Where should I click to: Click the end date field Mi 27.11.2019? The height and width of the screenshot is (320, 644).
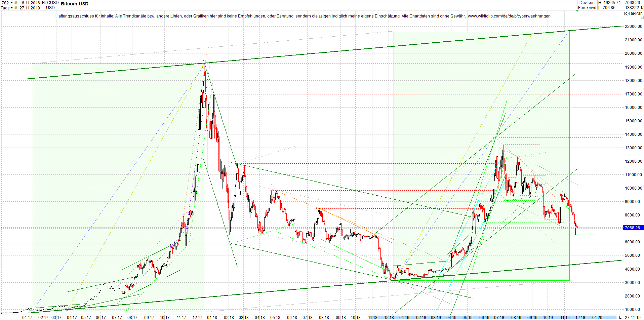point(27,8)
